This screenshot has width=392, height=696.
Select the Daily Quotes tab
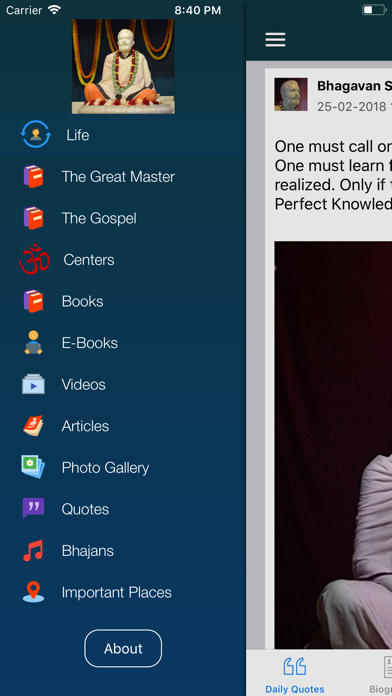(x=294, y=674)
